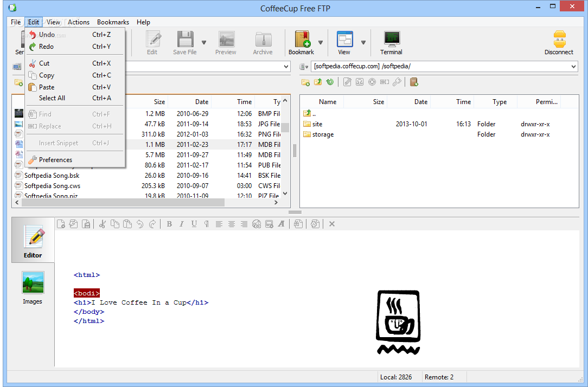Click editor insert image icon
The height and width of the screenshot is (387, 588).
(x=269, y=224)
